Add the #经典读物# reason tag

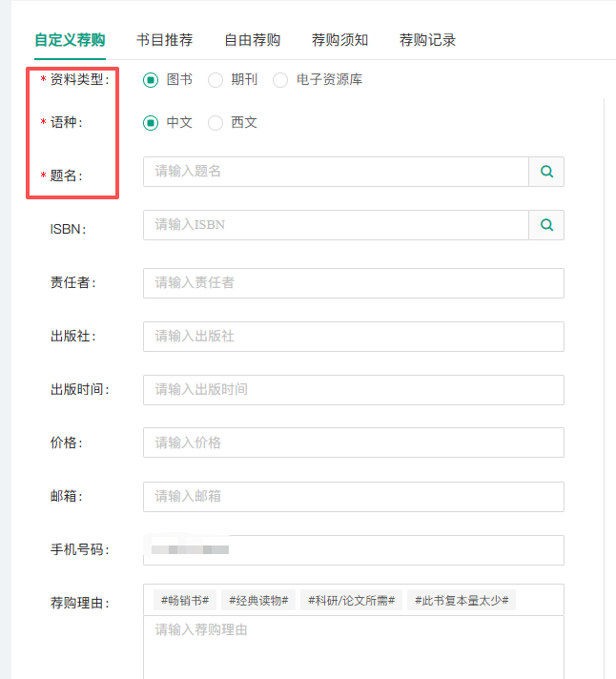point(258,600)
